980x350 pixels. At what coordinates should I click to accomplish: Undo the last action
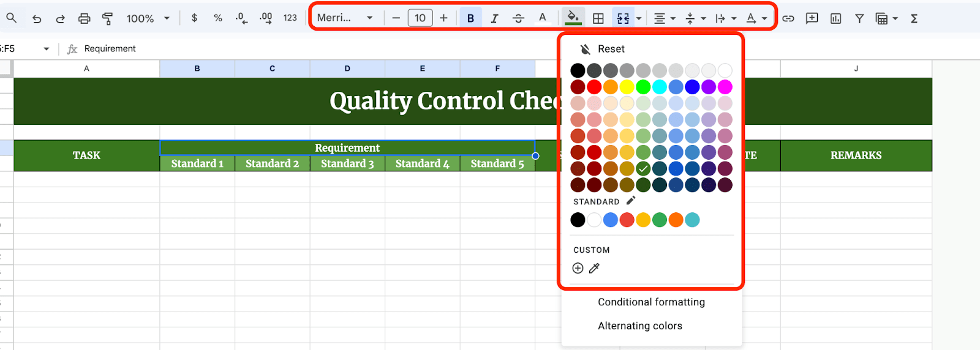click(x=37, y=18)
